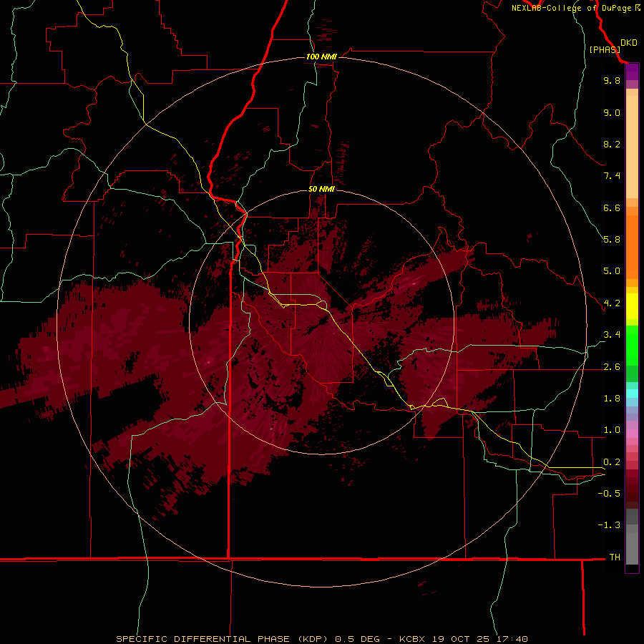The width and height of the screenshot is (644, 644).
Task: Click the pink segment of color bar
Action: tap(632, 434)
